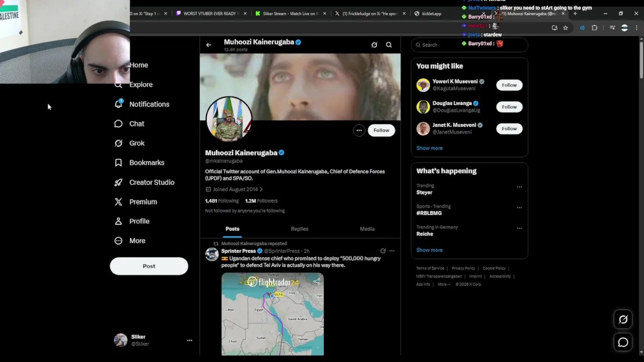Open the browser media control icon

point(612,28)
